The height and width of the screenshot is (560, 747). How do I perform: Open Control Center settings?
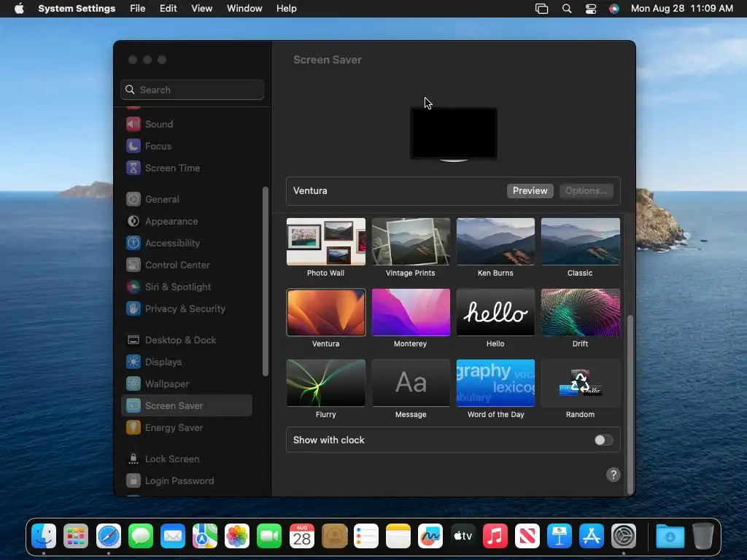click(186, 265)
